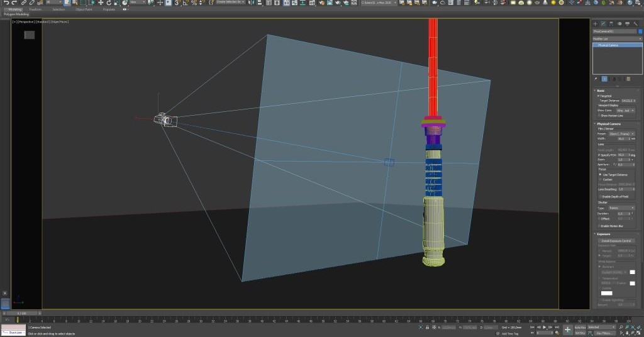Screen dimensions: 644x337
Task: Click the Polygon Modeling panel label
Action: tap(16, 14)
